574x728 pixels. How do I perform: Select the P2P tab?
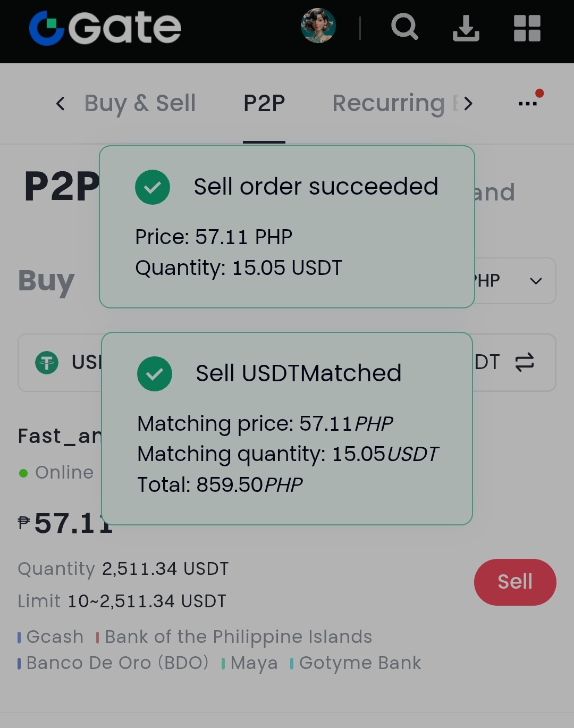[x=264, y=103]
